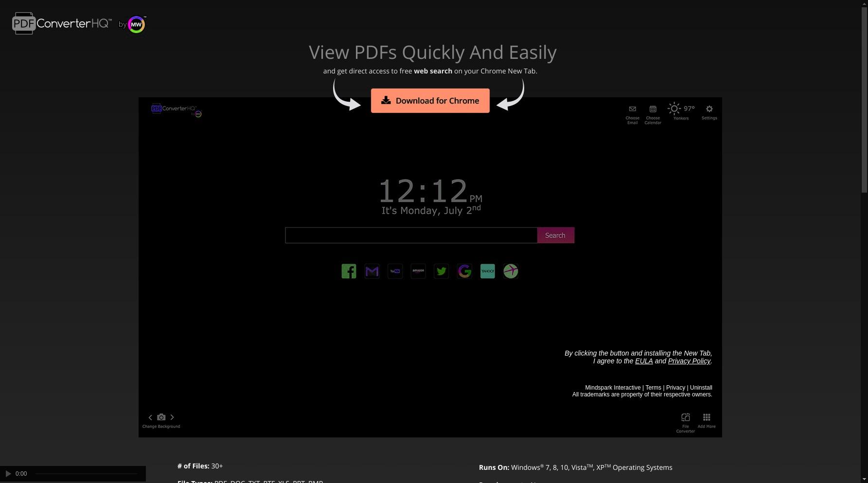Viewport: 868px width, 483px height.
Task: Open the Facebook shortcut icon
Action: click(349, 271)
